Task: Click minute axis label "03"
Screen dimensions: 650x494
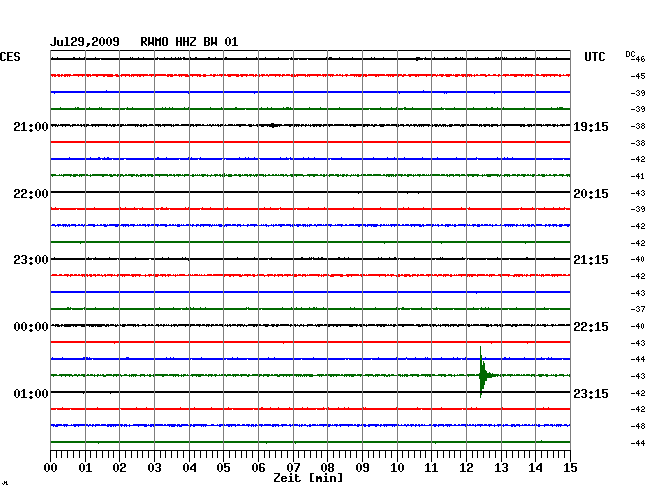Action: 154,468
